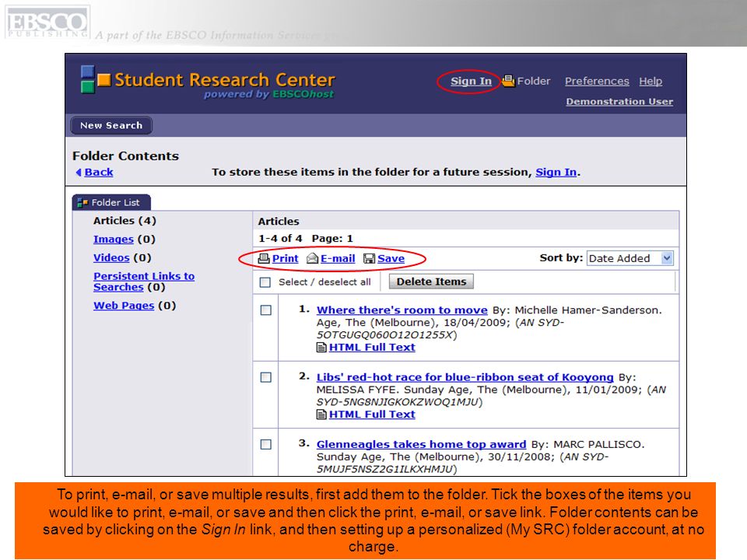Image resolution: width=747 pixels, height=560 pixels.
Task: Open the Videos folder category
Action: coord(111,257)
